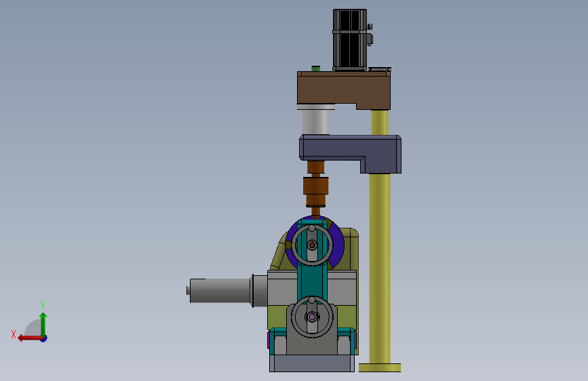Viewport: 588px width, 381px height.
Task: Select the small green button on the top plate
Action: coord(316,68)
